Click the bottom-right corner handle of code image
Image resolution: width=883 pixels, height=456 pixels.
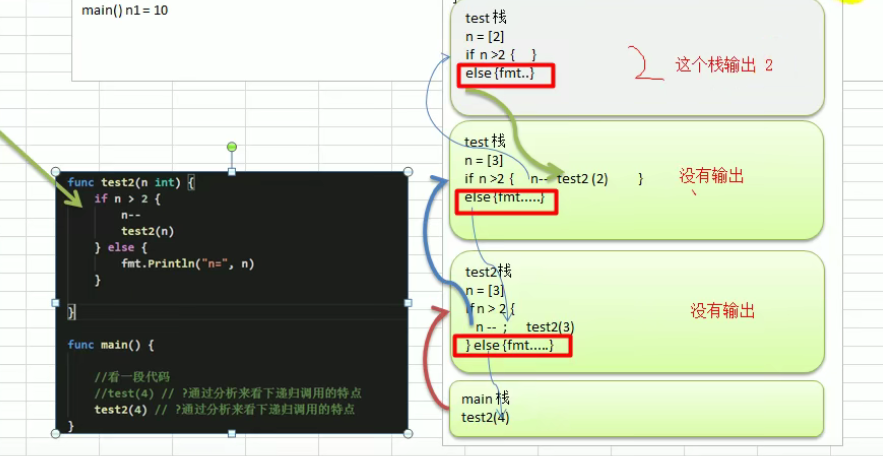click(408, 433)
